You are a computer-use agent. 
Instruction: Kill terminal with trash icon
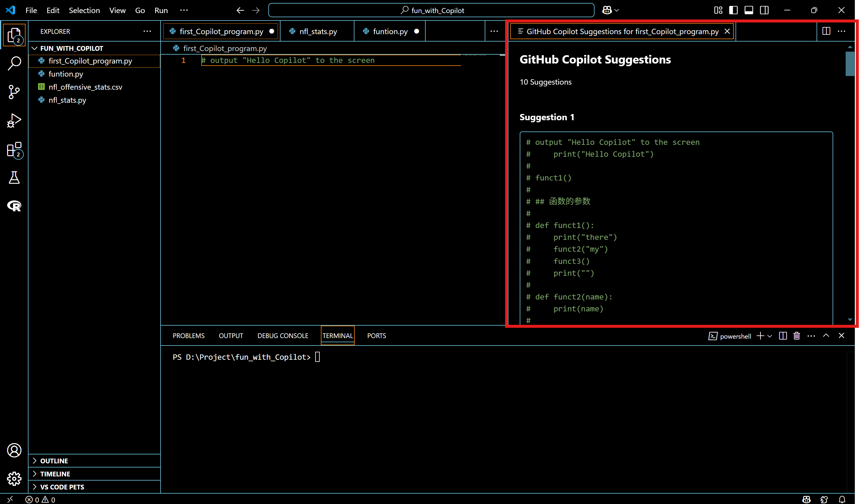(x=797, y=336)
